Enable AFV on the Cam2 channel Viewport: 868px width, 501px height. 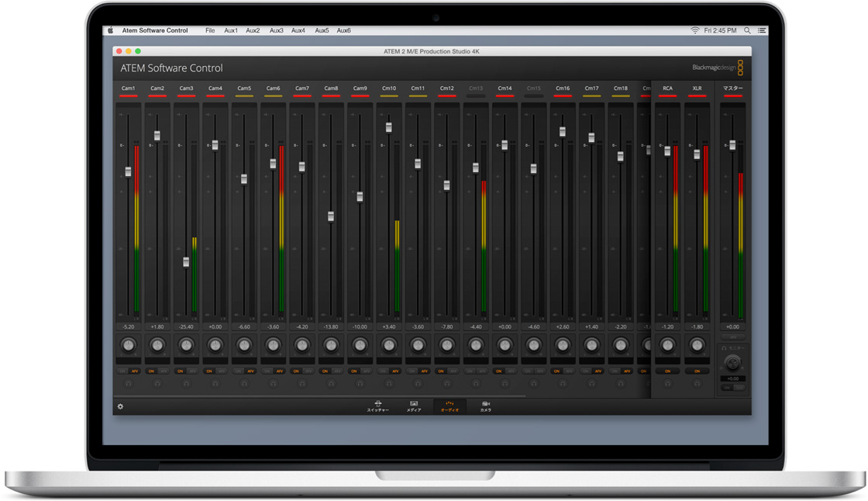click(164, 371)
